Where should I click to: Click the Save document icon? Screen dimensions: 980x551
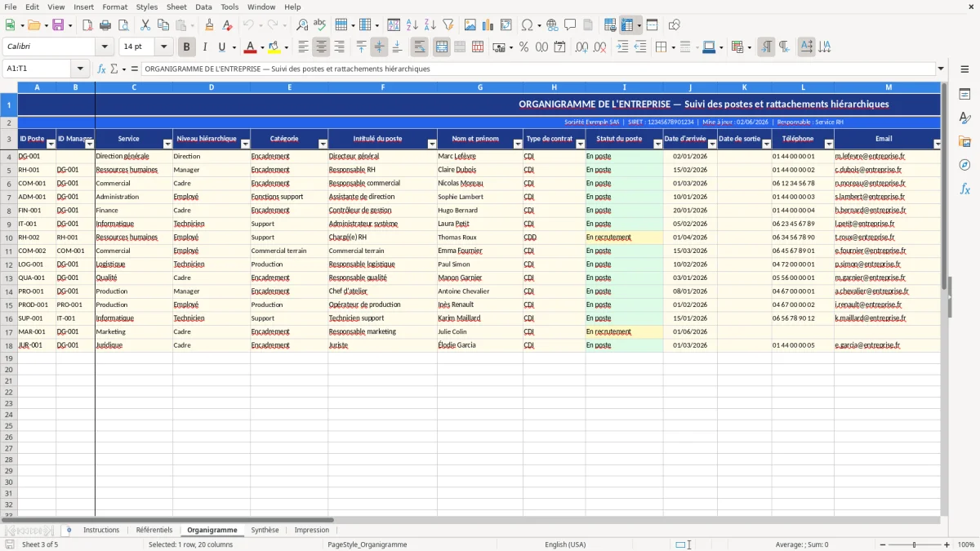[58, 25]
